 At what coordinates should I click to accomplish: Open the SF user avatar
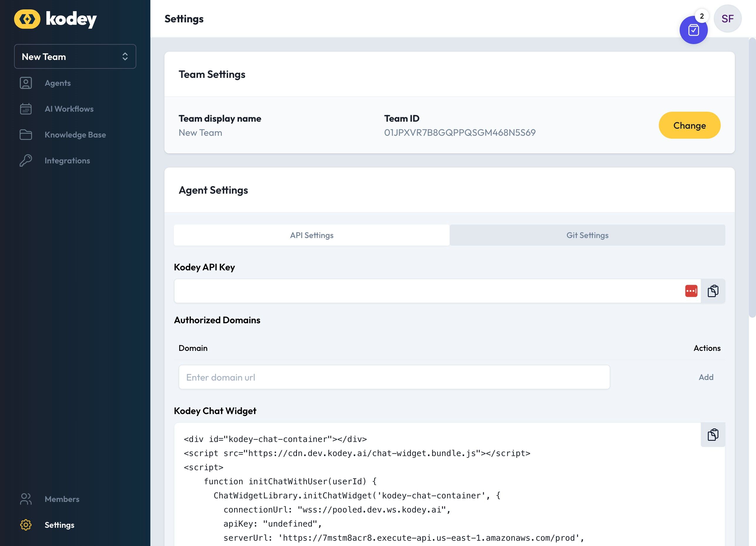tap(728, 19)
